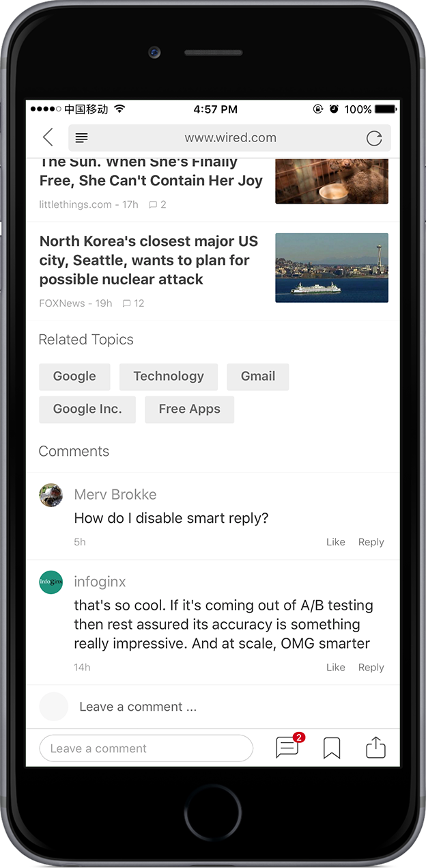Tap the share icon

376,748
